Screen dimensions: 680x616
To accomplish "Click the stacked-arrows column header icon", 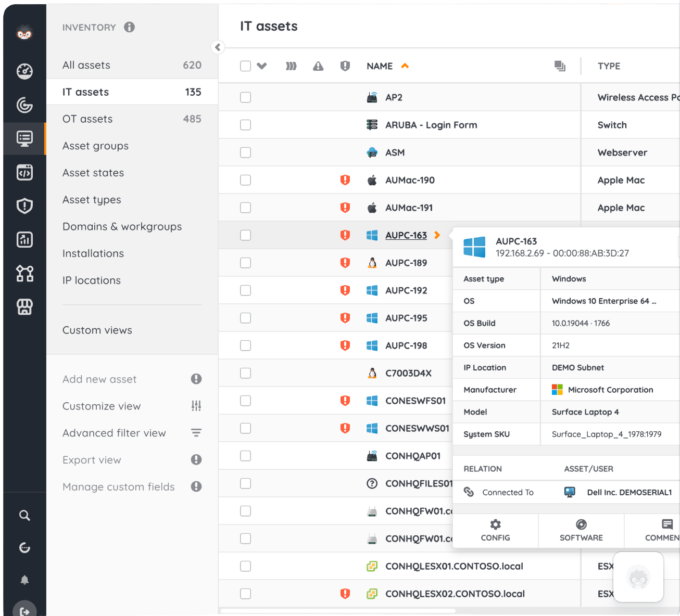I will (291, 66).
